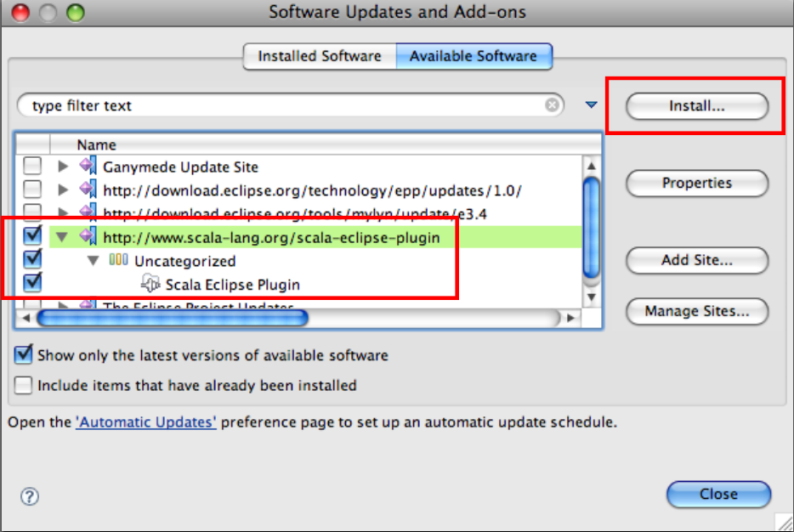The image size is (794, 532).
Task: Enable Include items already installed checkbox
Action: click(x=23, y=385)
